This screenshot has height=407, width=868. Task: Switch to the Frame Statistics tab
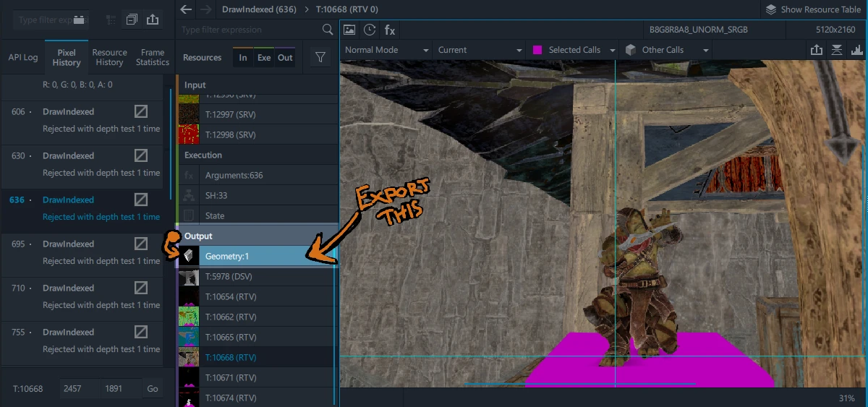(x=153, y=57)
